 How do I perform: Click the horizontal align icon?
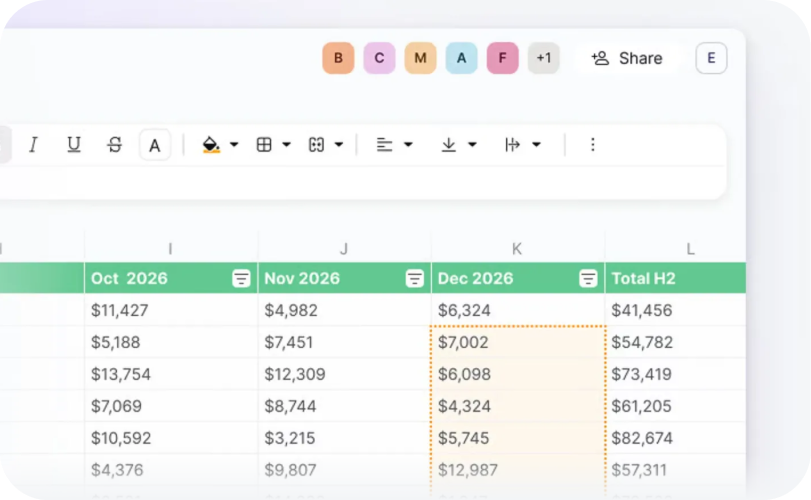tap(384, 145)
